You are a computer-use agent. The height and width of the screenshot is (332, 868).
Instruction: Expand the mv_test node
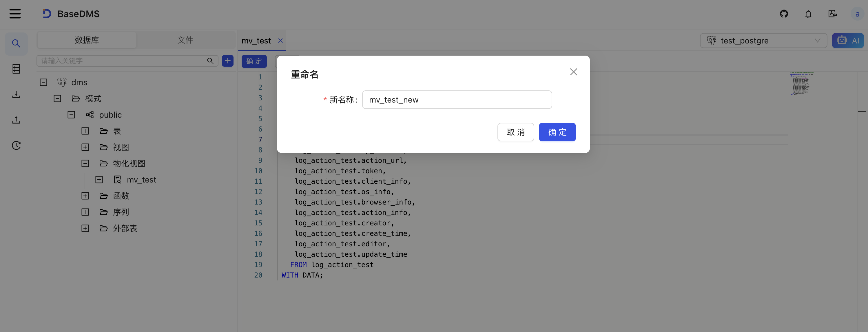coord(99,180)
